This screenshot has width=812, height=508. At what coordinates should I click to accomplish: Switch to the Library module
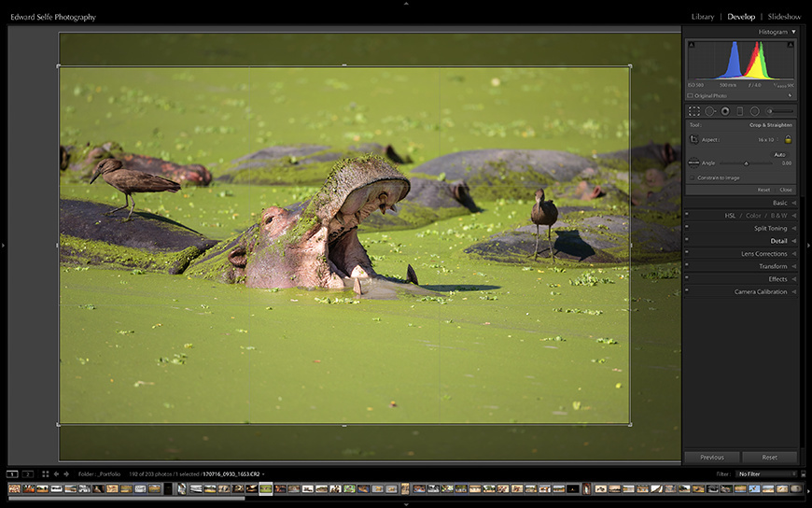[x=703, y=17]
